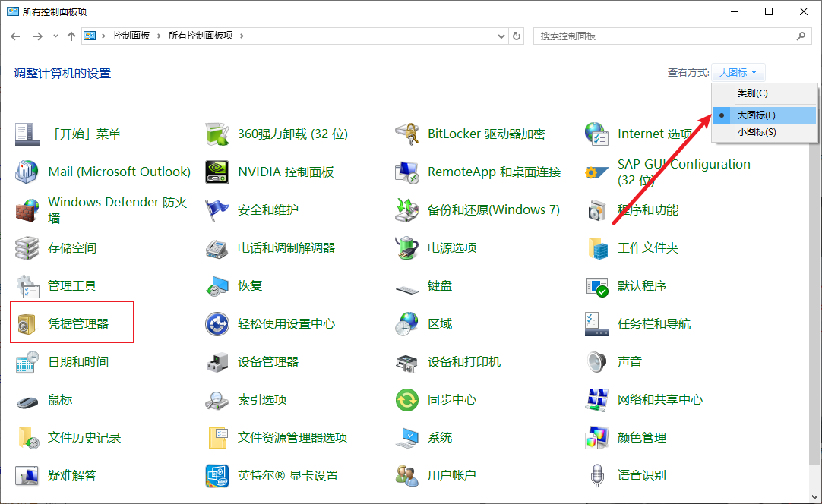The height and width of the screenshot is (504, 822).
Task: Open the 凭据管理器 safe icon
Action: click(27, 324)
